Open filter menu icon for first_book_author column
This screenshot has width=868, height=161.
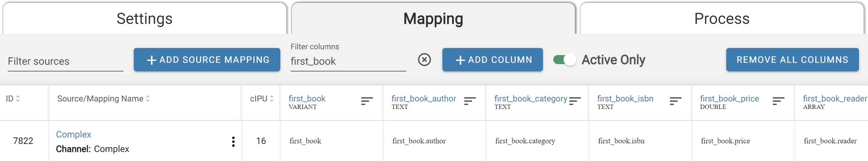(470, 101)
